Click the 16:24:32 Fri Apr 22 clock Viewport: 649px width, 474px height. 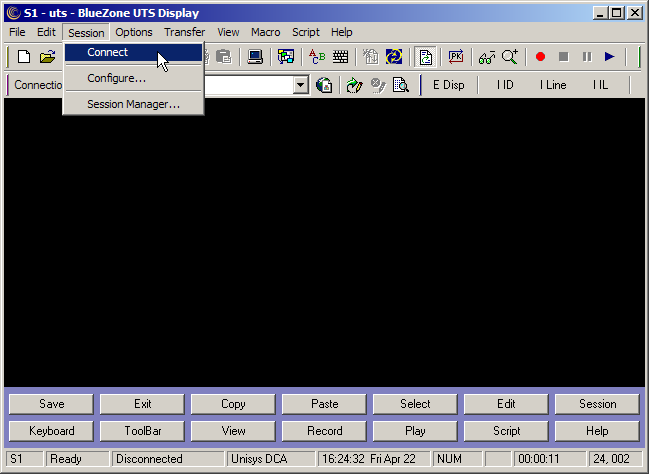(374, 459)
